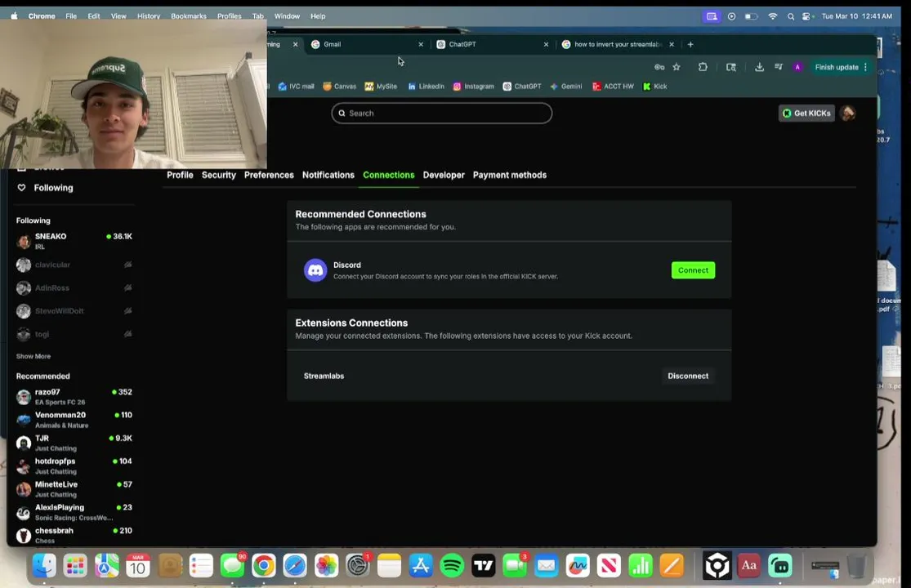Open the Payment methods tab

(x=510, y=175)
